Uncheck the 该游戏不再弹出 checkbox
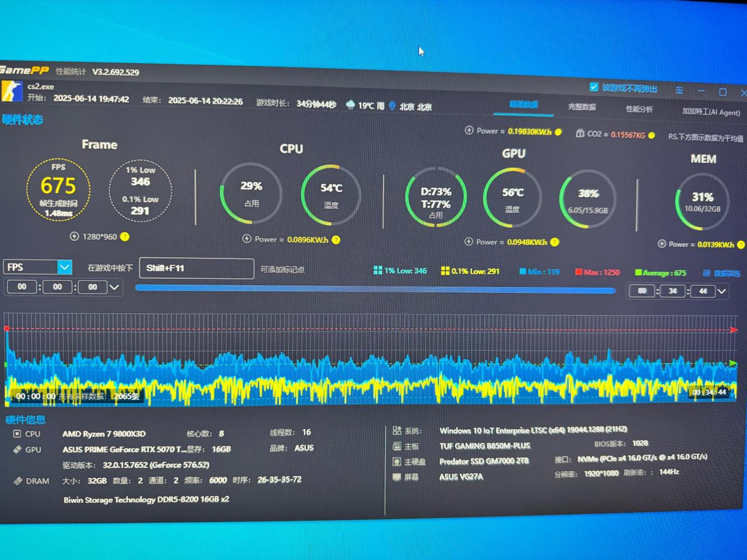This screenshot has height=560, width=747. point(594,87)
